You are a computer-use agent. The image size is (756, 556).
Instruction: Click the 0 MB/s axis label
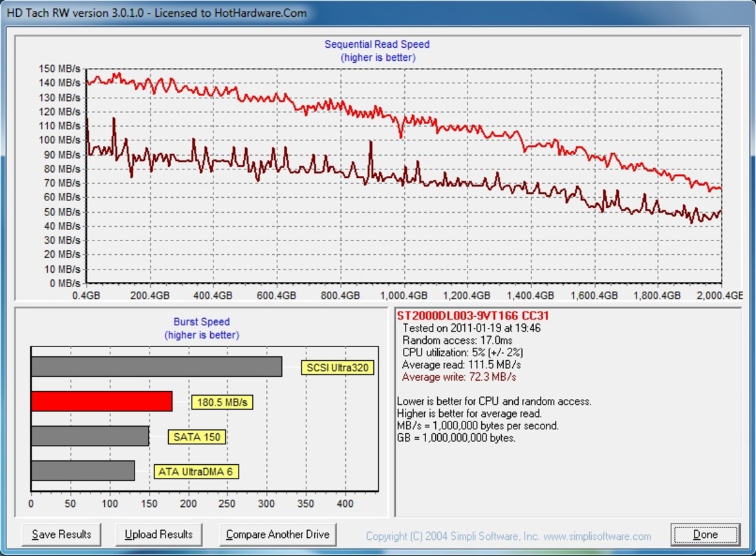pos(65,283)
